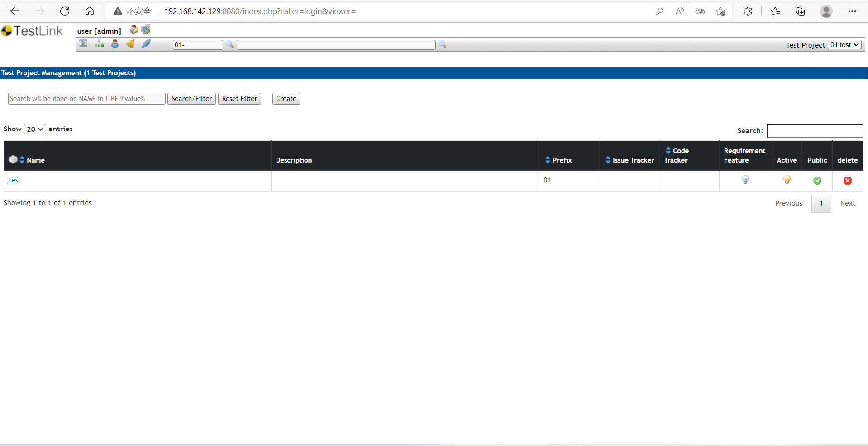Image resolution: width=868 pixels, height=446 pixels.
Task: Click the Test Project Management title bar text
Action: (x=68, y=73)
